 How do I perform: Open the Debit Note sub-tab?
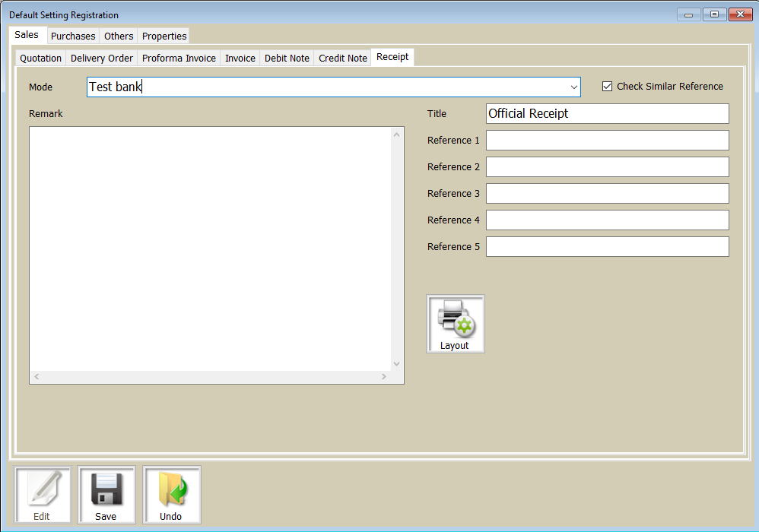(287, 58)
